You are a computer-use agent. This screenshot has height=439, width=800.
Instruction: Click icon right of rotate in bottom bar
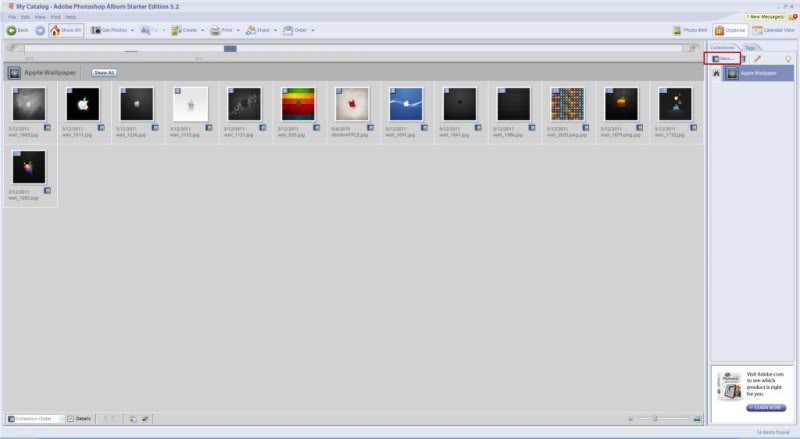[x=145, y=419]
